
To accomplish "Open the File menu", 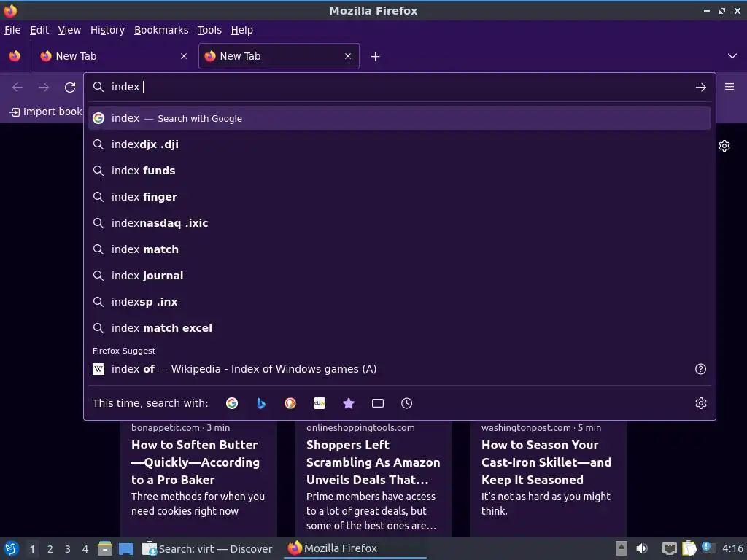I will pos(12,30).
